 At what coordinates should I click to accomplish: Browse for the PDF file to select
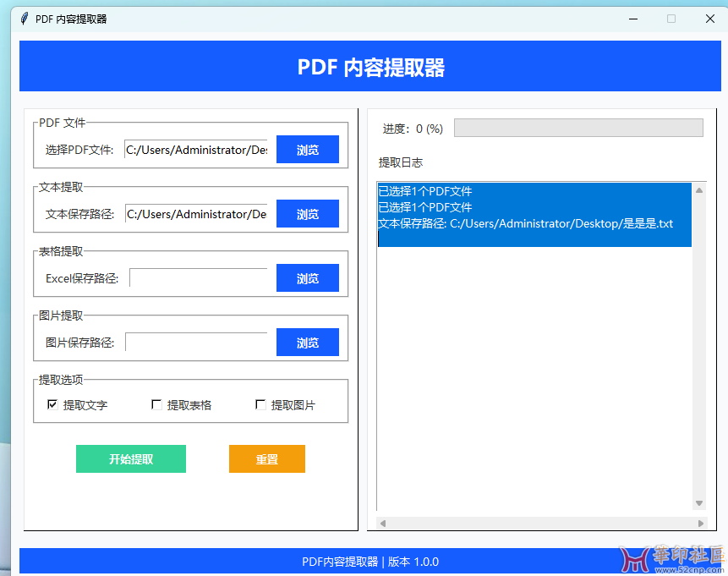tap(307, 150)
